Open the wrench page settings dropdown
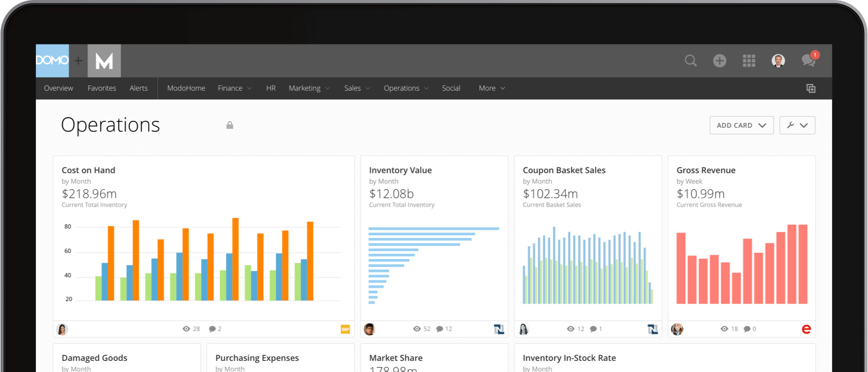Screen dimensions: 868x372 797,126
